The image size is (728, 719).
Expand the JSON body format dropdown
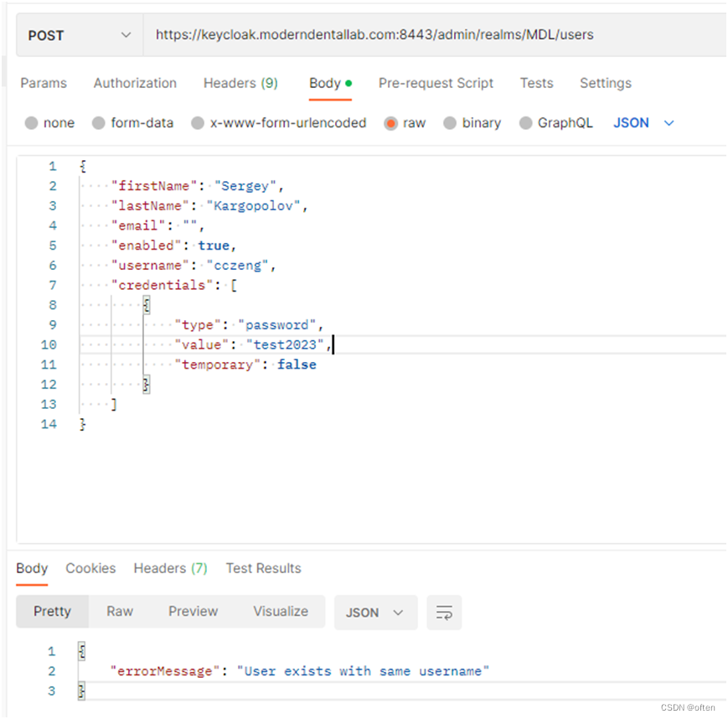coord(643,123)
